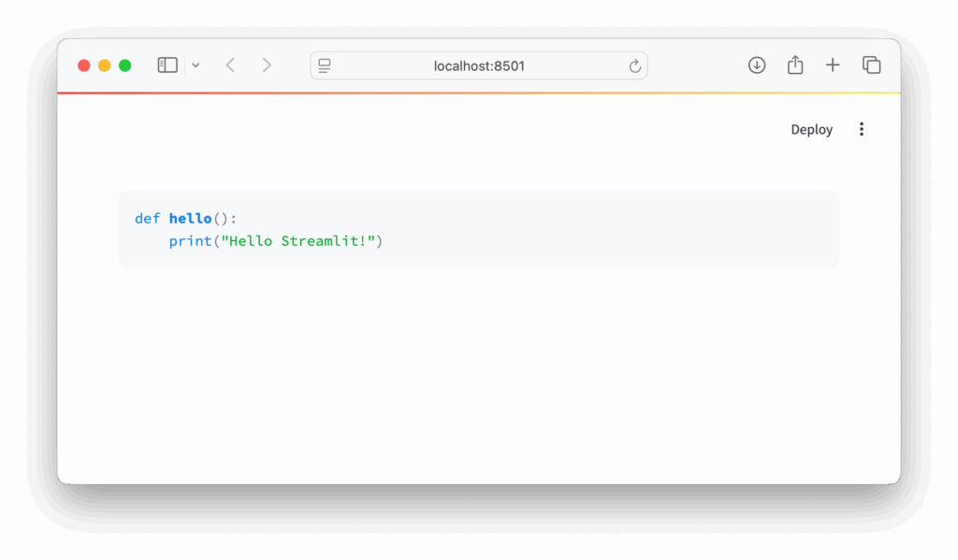Screen dimensions: 958x560
Task: Go forward to the next page
Action: point(267,65)
